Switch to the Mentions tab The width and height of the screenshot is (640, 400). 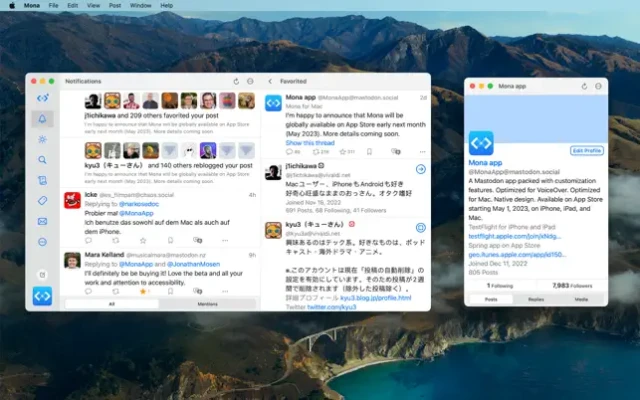pyautogui.click(x=207, y=303)
